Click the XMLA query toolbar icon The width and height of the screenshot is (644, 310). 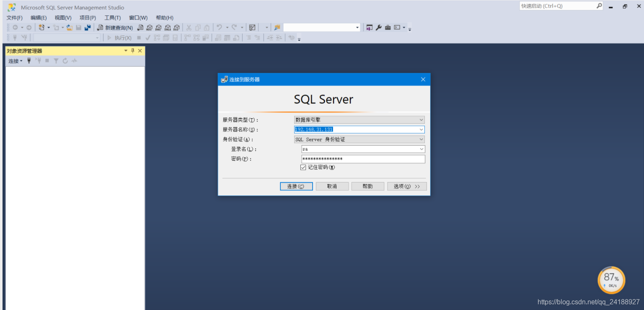point(168,28)
